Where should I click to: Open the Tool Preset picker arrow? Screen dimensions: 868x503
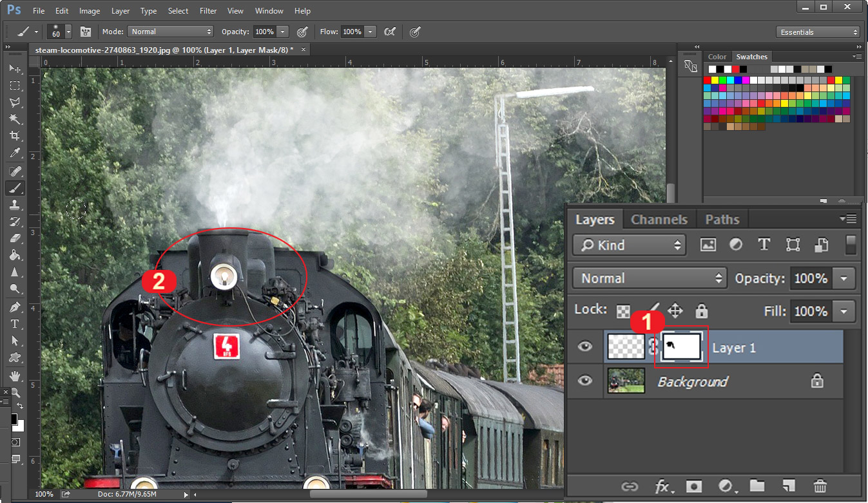click(x=36, y=32)
